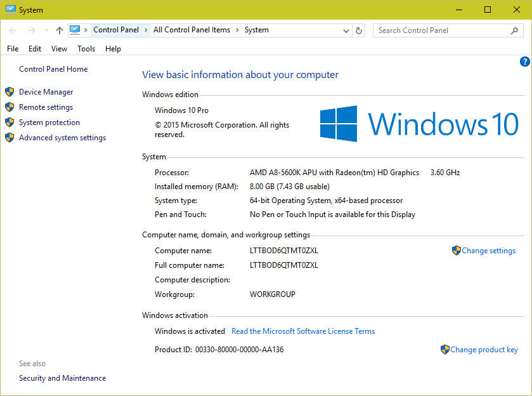Viewport: 532px width, 396px height.
Task: Close the System window
Action: coord(516,10)
